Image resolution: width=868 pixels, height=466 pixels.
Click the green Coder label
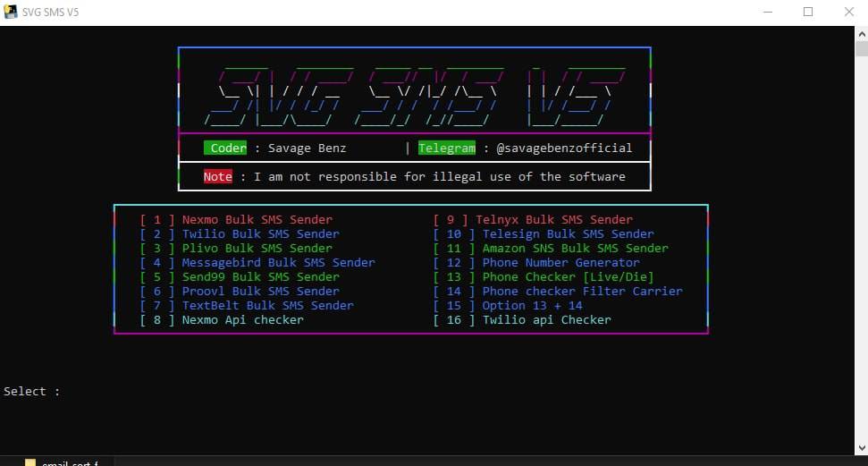pos(225,148)
